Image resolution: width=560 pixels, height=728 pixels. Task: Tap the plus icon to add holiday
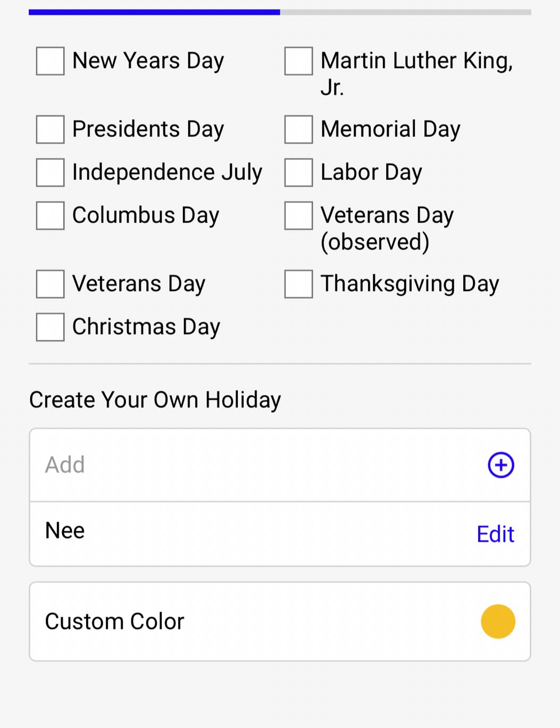[500, 465]
